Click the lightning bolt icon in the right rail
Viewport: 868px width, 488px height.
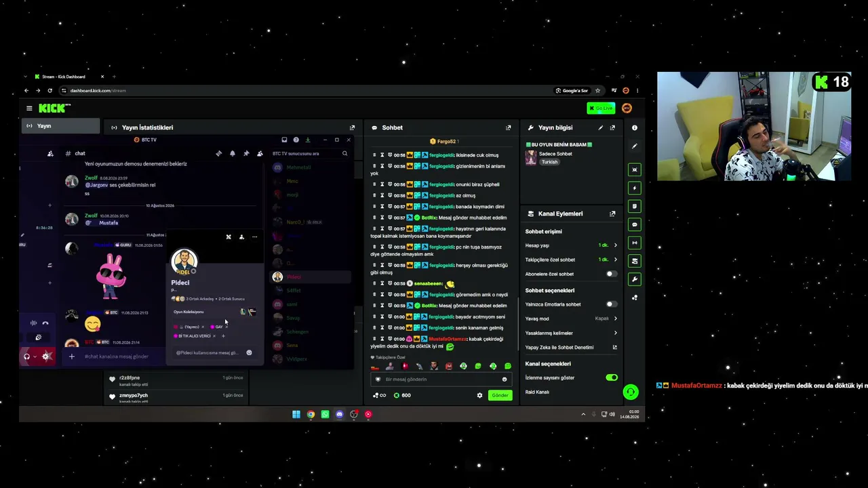(x=635, y=188)
